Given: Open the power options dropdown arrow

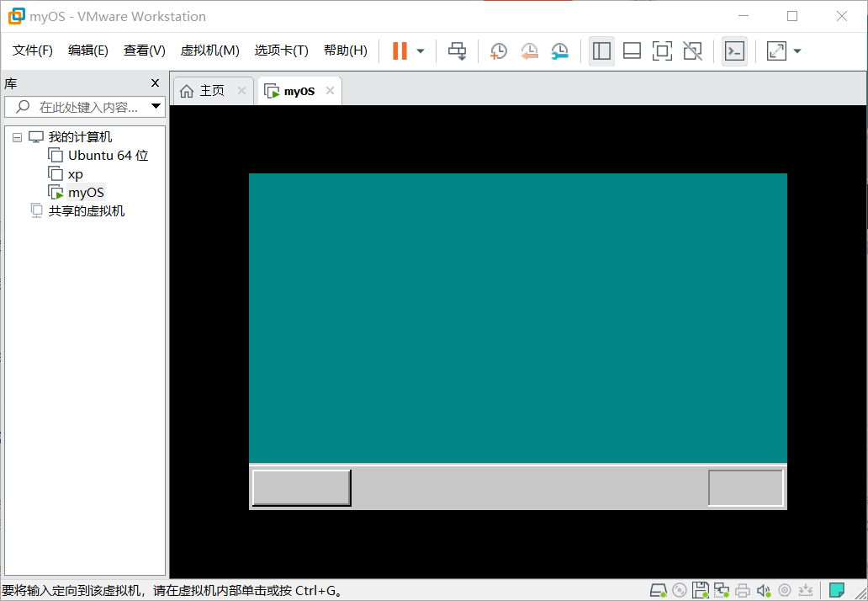Looking at the screenshot, I should click(x=421, y=51).
